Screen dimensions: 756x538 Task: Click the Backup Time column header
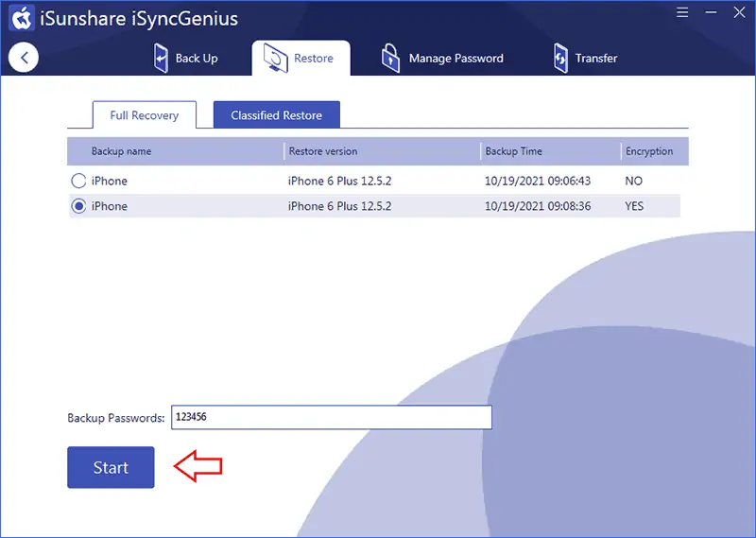tap(513, 151)
